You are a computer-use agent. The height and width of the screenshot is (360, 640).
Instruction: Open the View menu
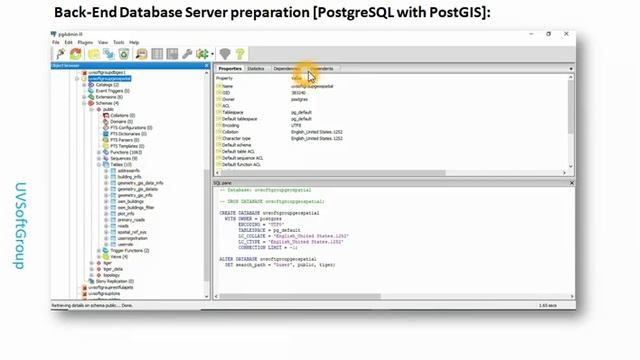coord(103,42)
